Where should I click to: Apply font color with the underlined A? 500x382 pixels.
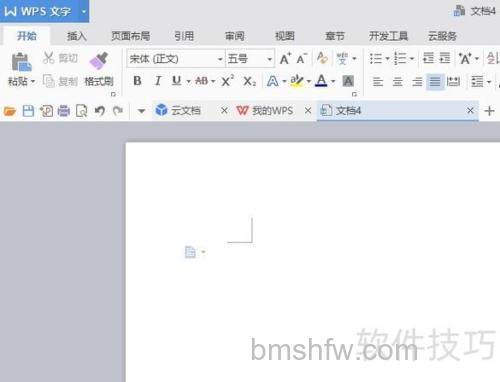point(321,81)
